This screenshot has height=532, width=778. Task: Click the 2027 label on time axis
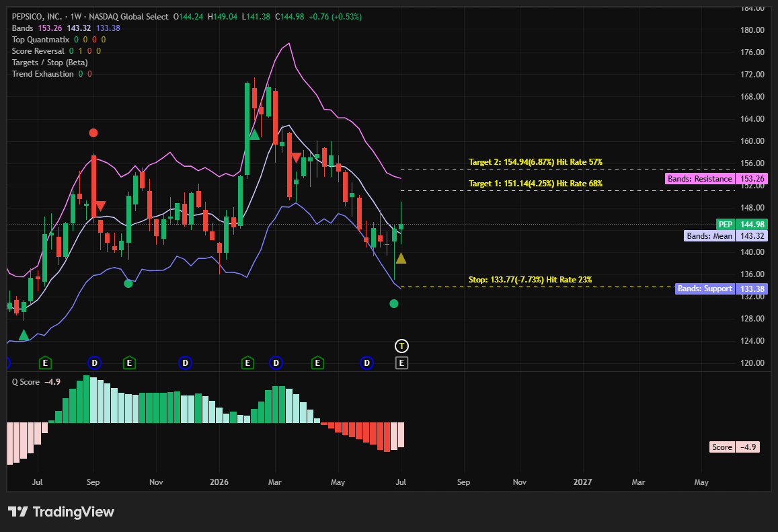coord(582,482)
